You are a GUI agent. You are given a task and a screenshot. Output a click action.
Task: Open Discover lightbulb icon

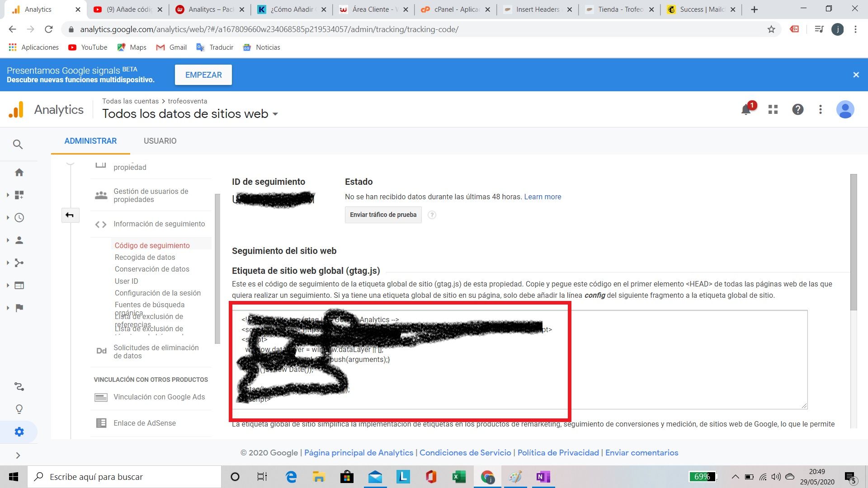tap(19, 409)
